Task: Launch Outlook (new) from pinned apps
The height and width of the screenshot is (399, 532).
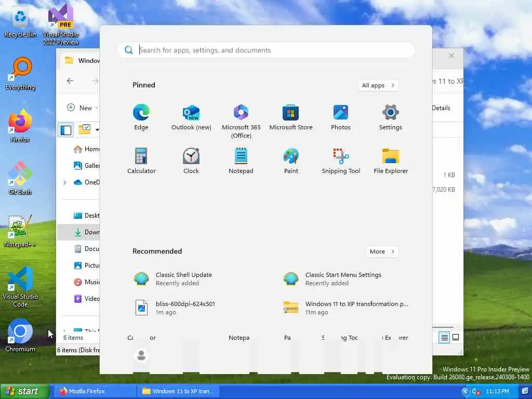Action: pyautogui.click(x=191, y=117)
